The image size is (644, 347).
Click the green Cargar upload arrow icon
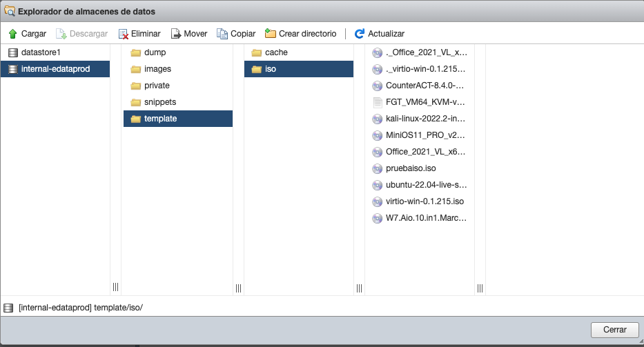(12, 34)
